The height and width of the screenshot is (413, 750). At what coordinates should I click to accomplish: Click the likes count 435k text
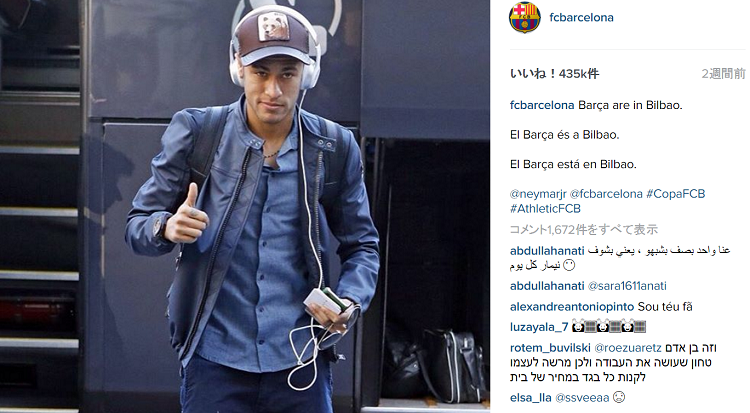[x=554, y=74]
